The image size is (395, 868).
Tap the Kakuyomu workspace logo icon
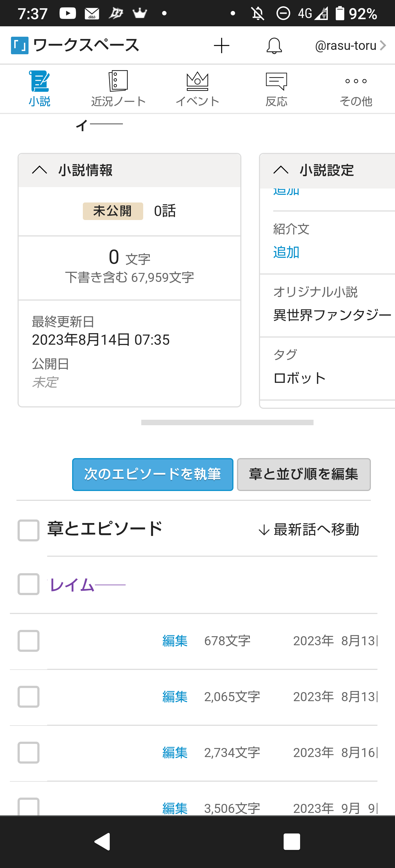(x=19, y=45)
